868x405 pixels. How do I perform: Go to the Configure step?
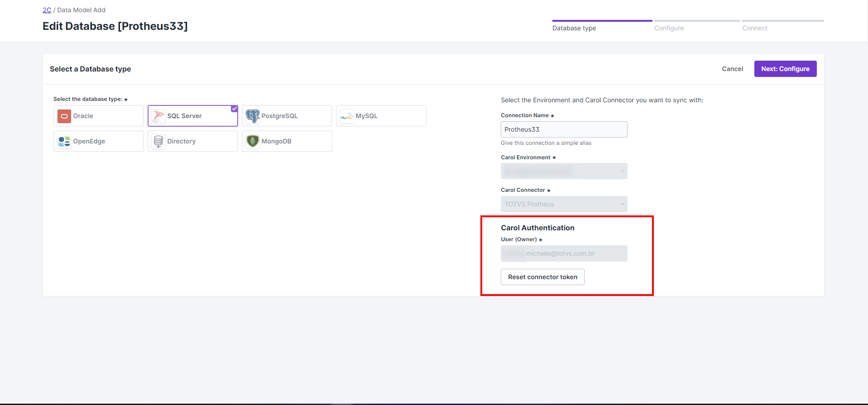tap(669, 28)
